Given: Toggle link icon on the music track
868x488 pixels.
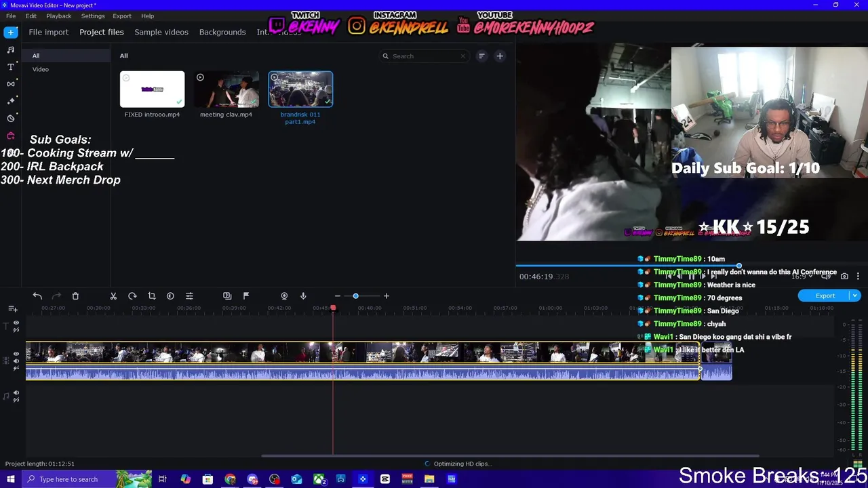Looking at the screenshot, I should pyautogui.click(x=16, y=400).
